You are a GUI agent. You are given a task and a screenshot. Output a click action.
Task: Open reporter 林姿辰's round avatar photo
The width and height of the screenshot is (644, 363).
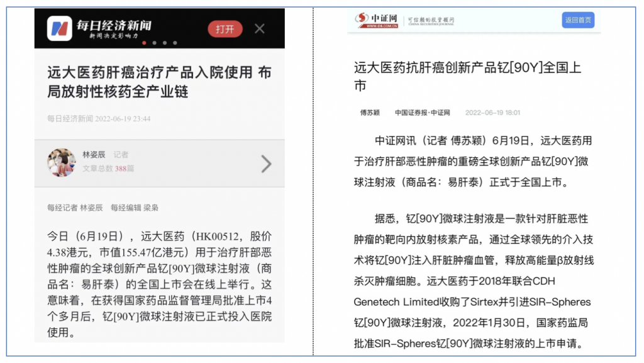click(62, 162)
